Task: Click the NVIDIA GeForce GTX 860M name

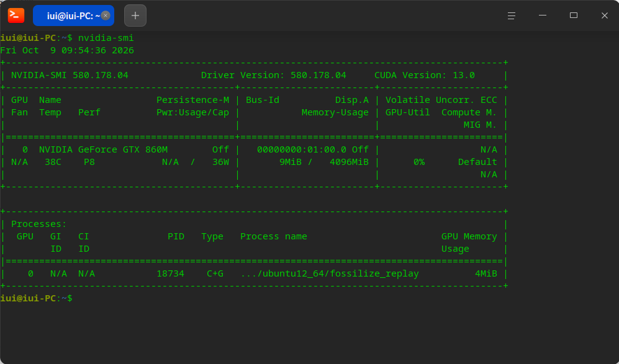Action: click(104, 150)
